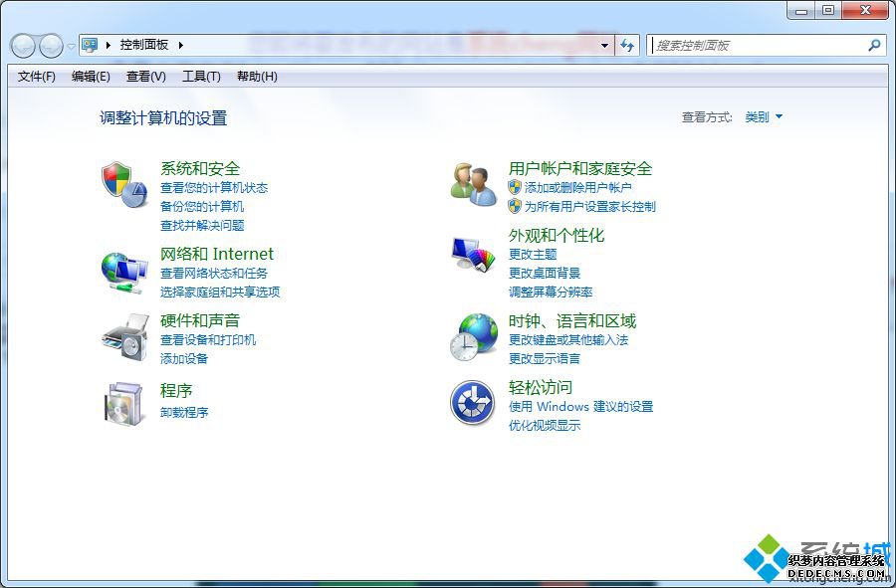Click 使用 Windows 建议的设置 link
Screen dimensions: 896x588
click(x=580, y=407)
